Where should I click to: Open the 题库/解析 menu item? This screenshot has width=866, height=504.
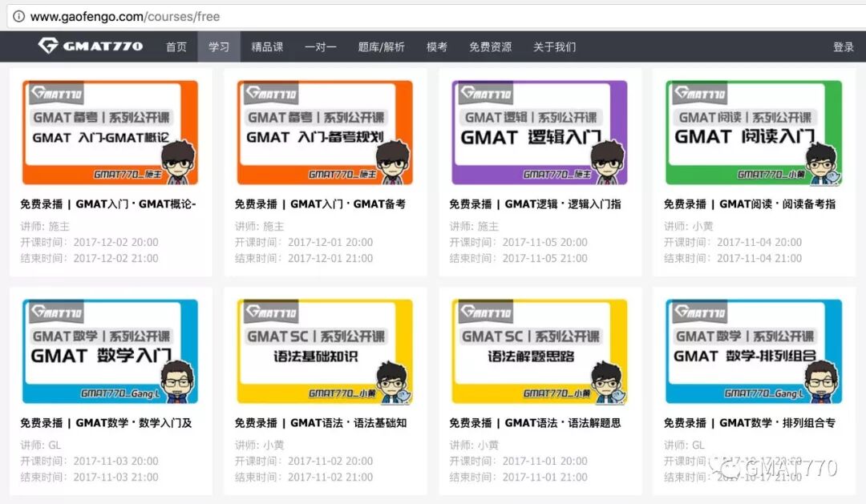click(381, 47)
